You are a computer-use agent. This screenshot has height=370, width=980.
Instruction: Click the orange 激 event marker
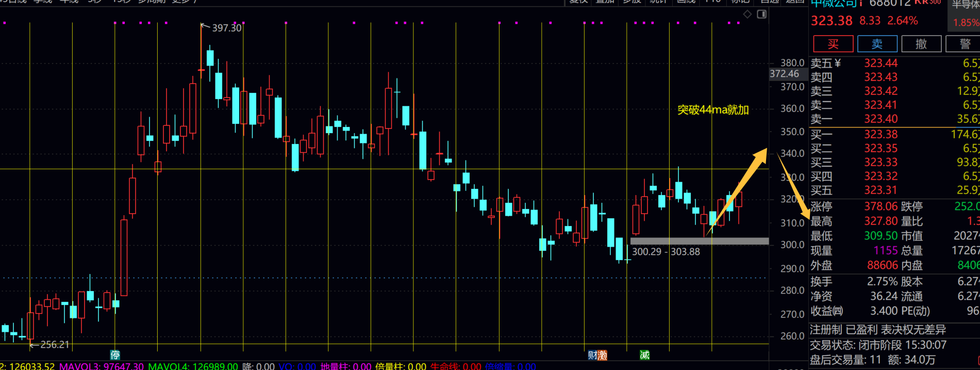[602, 355]
